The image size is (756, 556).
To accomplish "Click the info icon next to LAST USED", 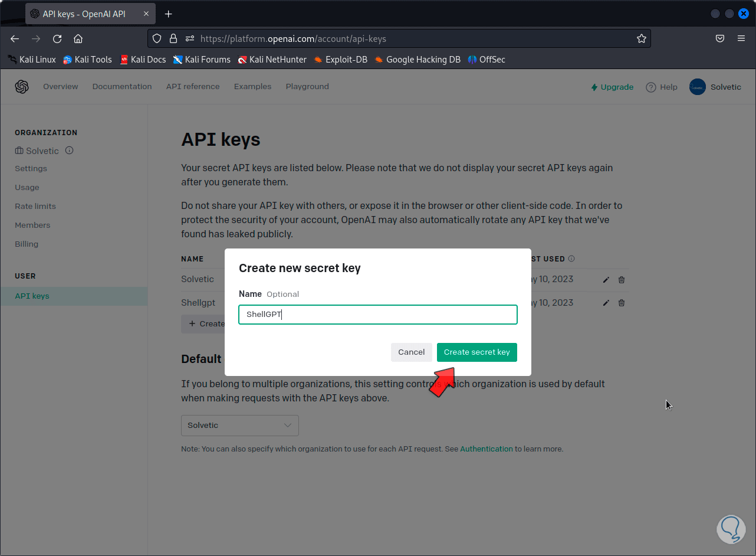I will (571, 259).
